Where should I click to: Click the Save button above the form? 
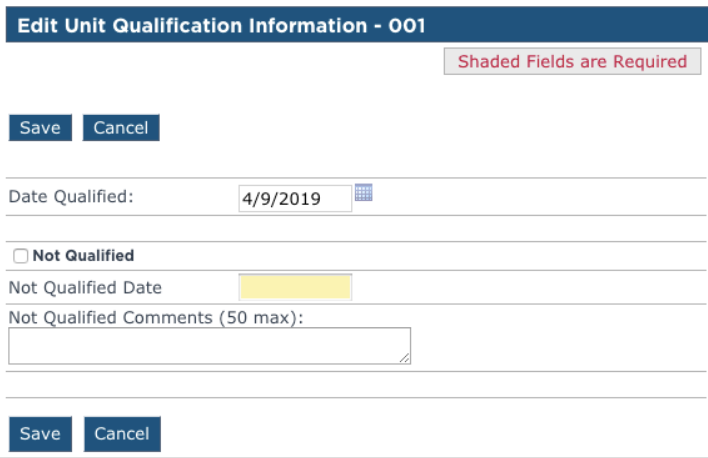(40, 128)
